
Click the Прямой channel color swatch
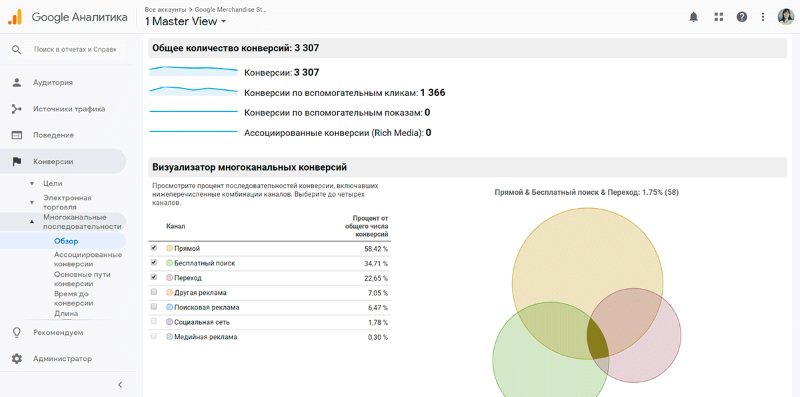pos(169,248)
